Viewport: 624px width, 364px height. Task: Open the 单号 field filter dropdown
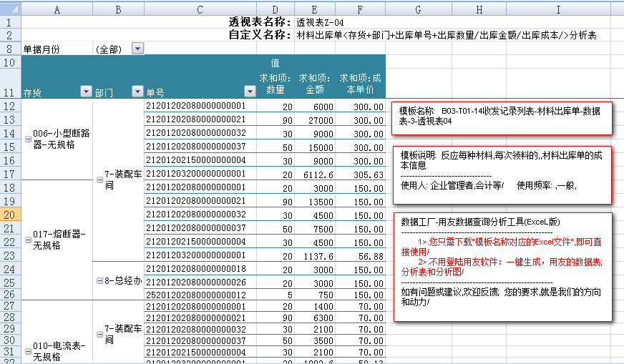[x=250, y=92]
